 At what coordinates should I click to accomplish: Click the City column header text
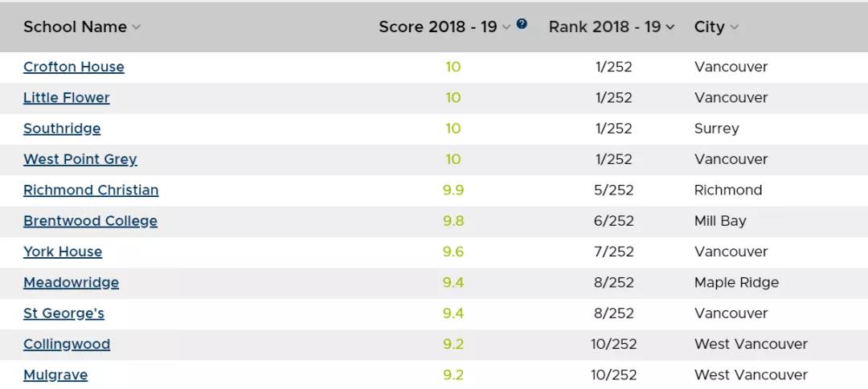pyautogui.click(x=710, y=27)
